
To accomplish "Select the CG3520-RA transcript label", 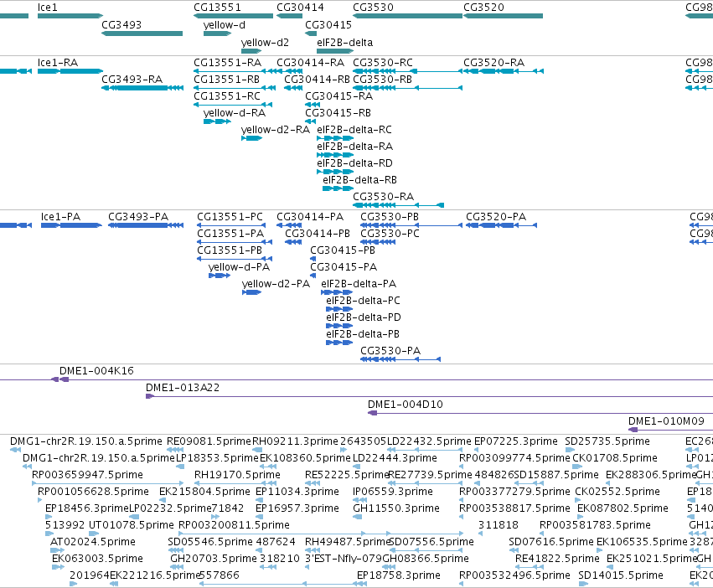I will click(493, 62).
